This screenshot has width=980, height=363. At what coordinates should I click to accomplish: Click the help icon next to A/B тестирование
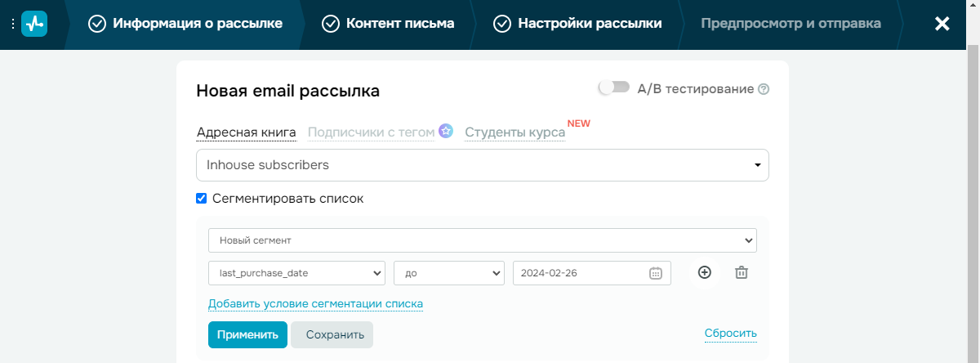[x=764, y=89]
